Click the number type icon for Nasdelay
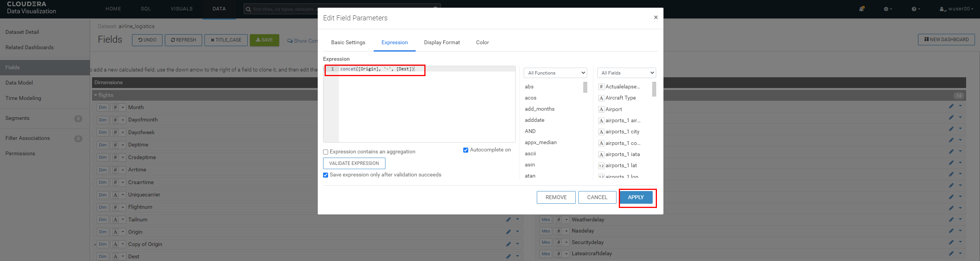Viewport: 980px width, 261px height. pos(559,231)
